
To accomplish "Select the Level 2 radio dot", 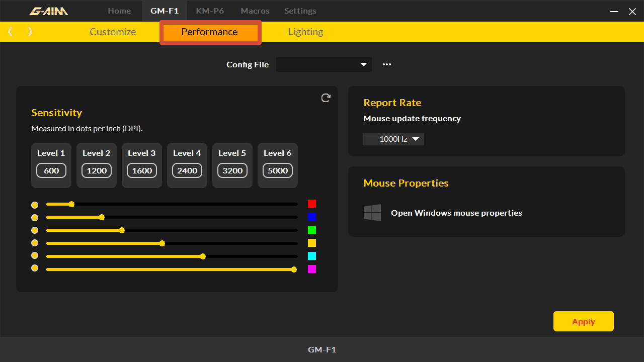I will [35, 218].
